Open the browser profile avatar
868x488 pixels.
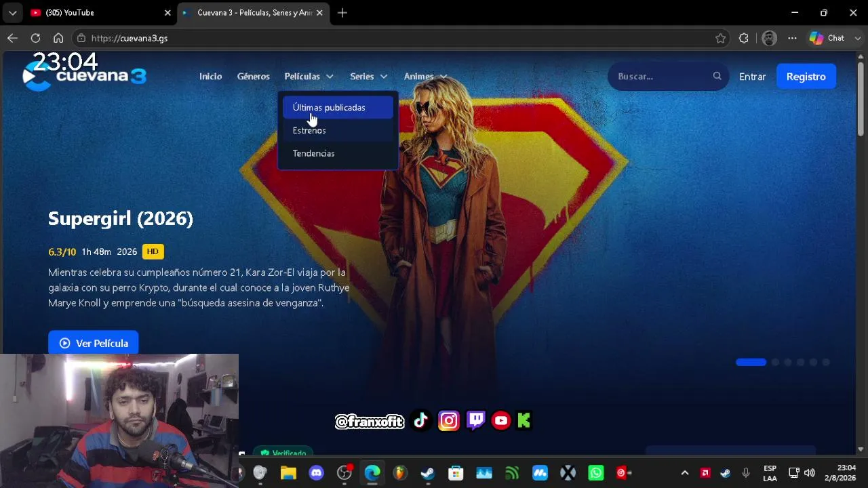point(769,38)
